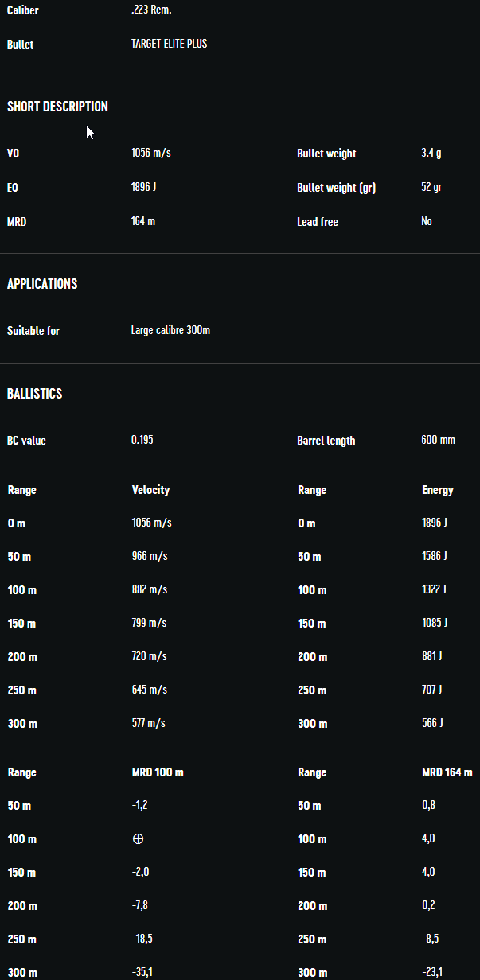Click the 1896 J E0 value in short description
The width and height of the screenshot is (480, 980).
pyautogui.click(x=143, y=187)
